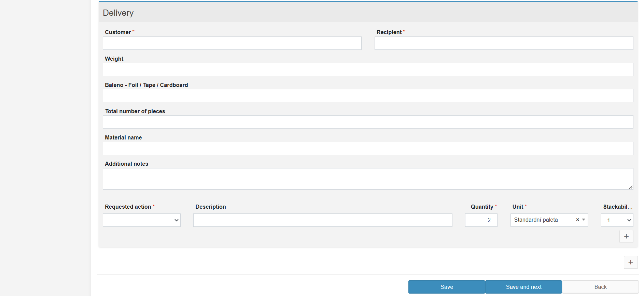Viewport: 644px width, 297px height.
Task: Select the Weight text box
Action: click(368, 70)
